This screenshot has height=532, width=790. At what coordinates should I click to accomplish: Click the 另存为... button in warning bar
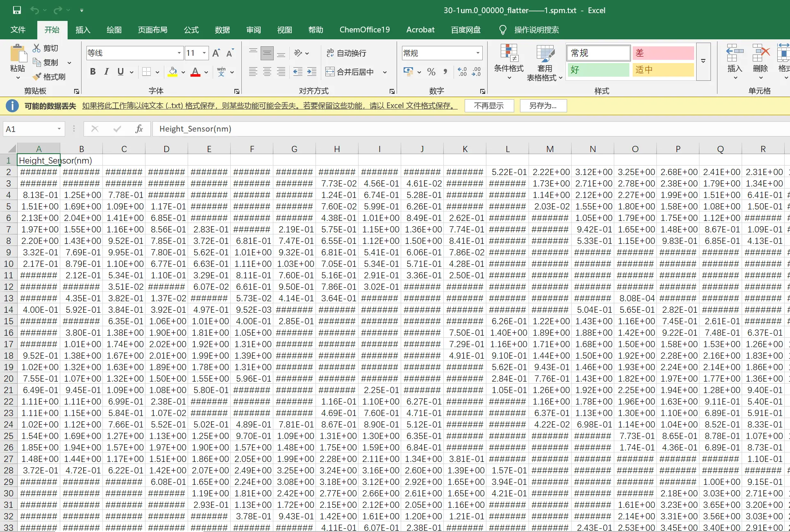pos(543,106)
